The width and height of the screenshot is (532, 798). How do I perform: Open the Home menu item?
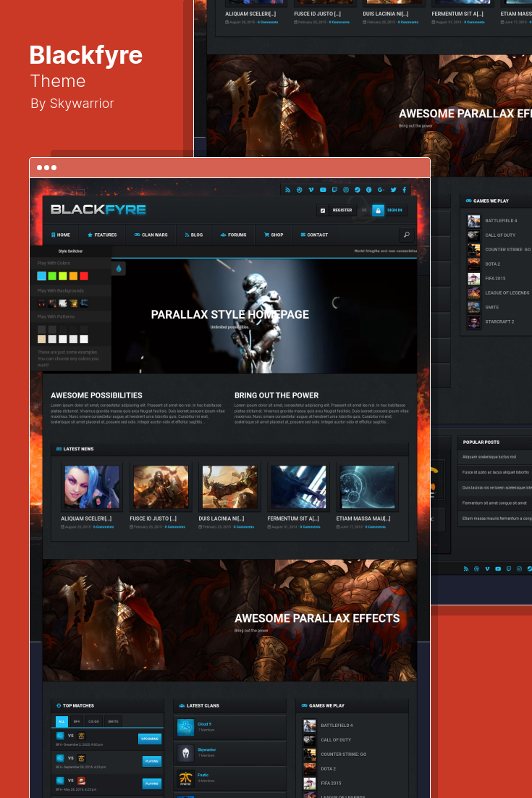pos(61,235)
